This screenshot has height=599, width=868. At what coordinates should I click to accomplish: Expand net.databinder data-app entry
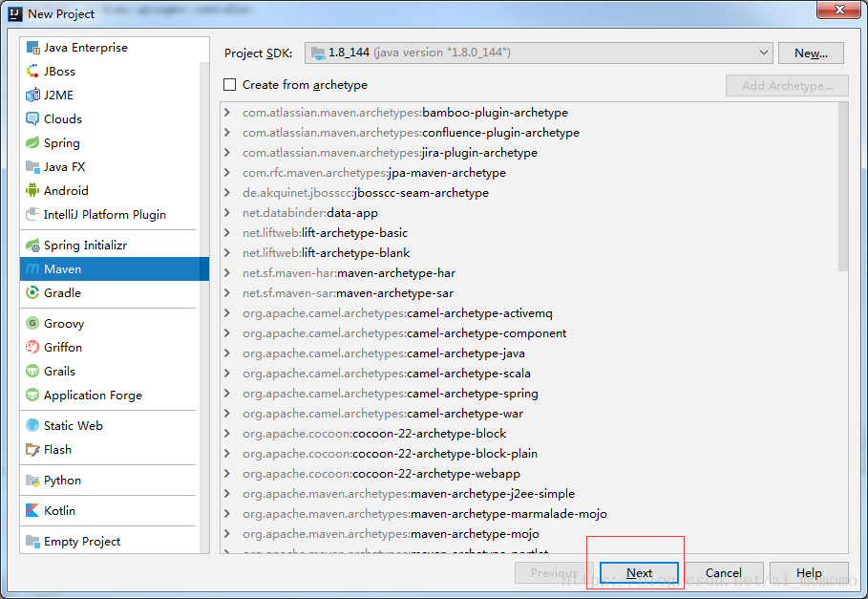(x=227, y=213)
